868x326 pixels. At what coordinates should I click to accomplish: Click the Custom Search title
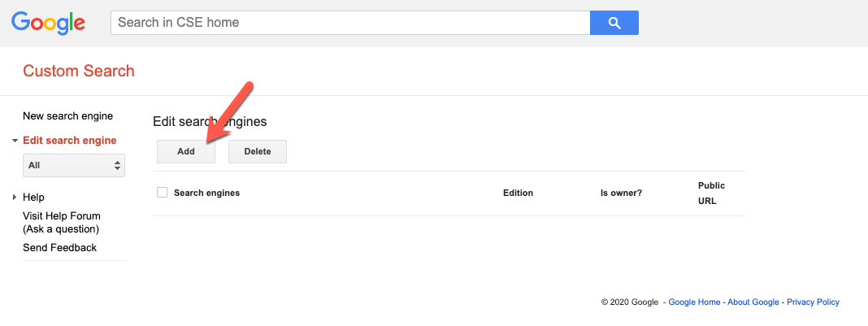tap(79, 71)
